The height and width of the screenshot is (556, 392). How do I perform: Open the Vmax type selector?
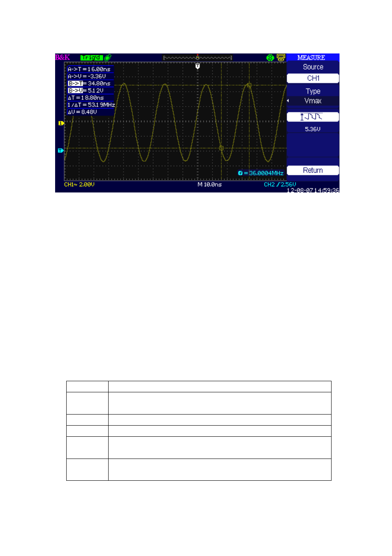pyautogui.click(x=313, y=101)
